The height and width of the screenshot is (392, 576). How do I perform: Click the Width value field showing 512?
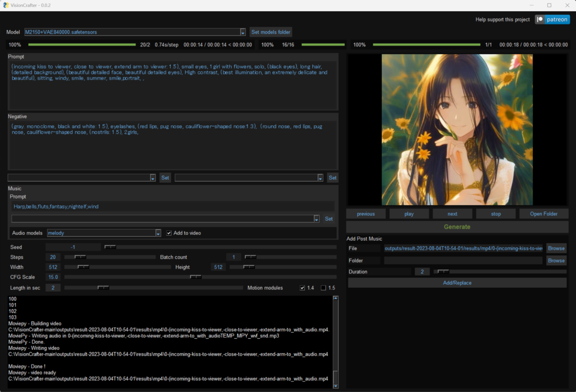point(53,267)
